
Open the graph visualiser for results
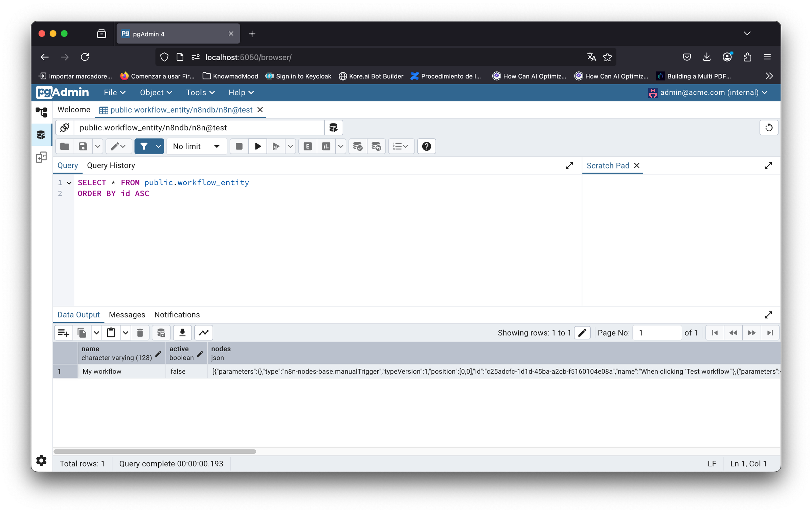(x=203, y=333)
